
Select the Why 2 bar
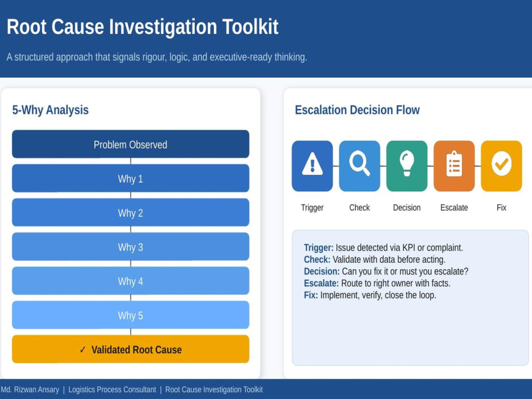coord(131,213)
